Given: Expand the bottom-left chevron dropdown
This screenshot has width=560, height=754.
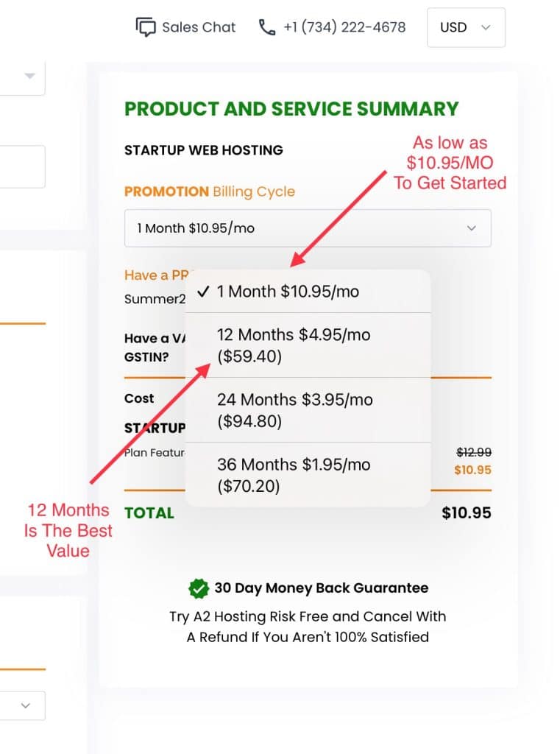Looking at the screenshot, I should [x=26, y=705].
